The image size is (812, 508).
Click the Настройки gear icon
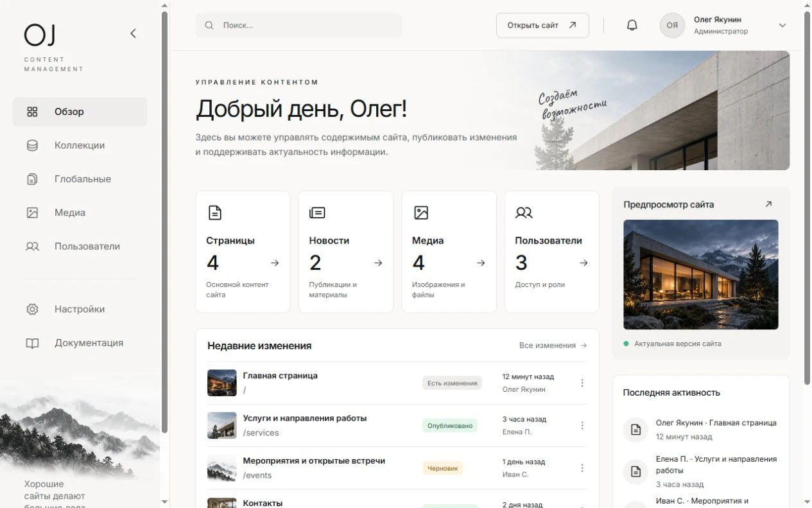point(32,310)
